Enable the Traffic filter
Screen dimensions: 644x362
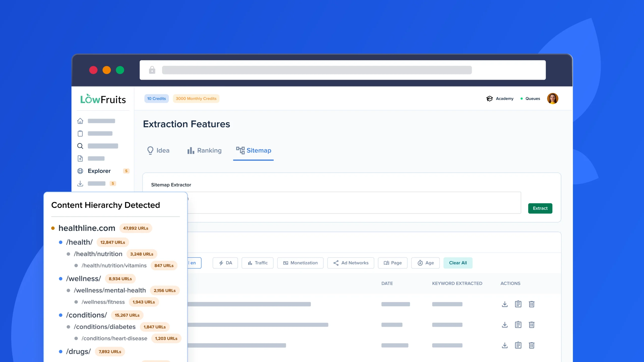click(x=257, y=263)
